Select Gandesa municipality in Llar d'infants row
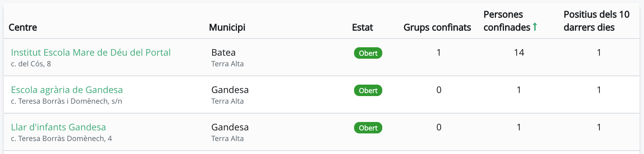 tap(230, 127)
